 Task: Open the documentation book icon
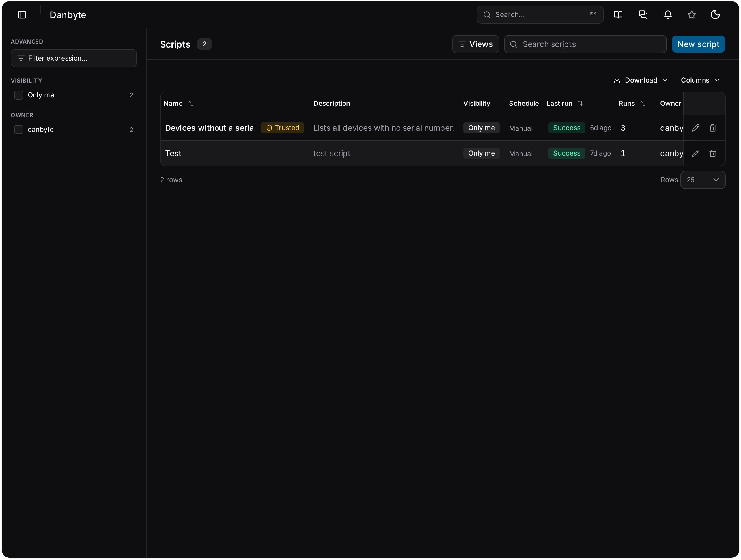618,15
